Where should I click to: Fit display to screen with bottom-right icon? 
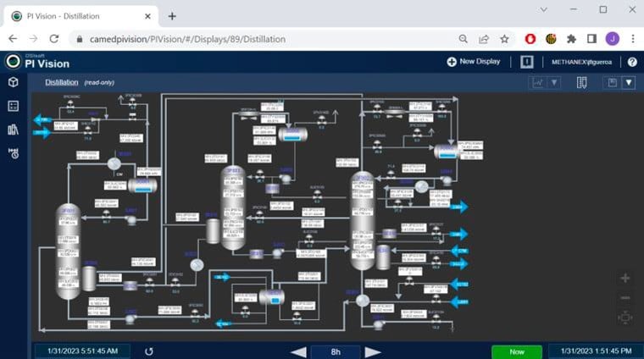click(625, 318)
